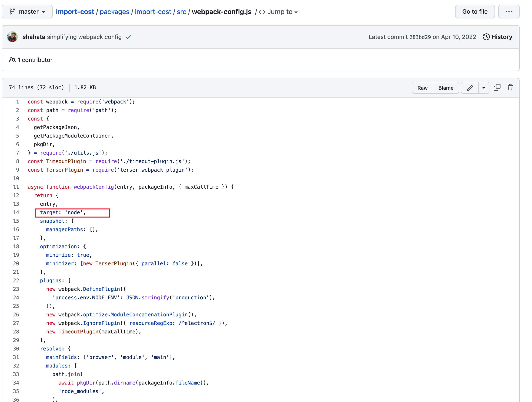The image size is (532, 402).
Task: Click line number 14
Action: tap(16, 212)
